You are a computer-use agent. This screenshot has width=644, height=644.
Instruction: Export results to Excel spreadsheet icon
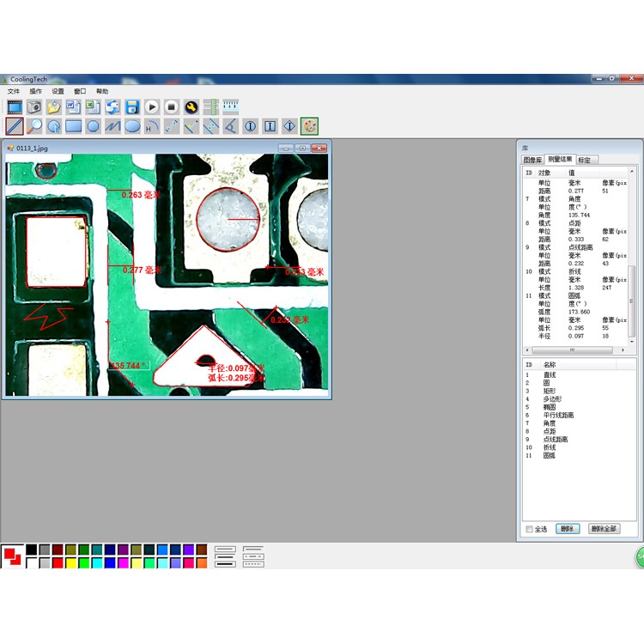coord(94,107)
